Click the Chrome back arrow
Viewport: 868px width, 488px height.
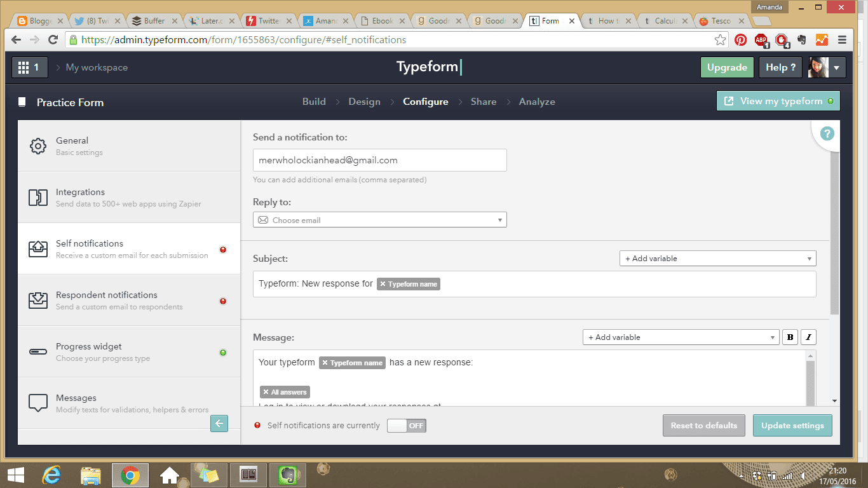click(x=17, y=40)
